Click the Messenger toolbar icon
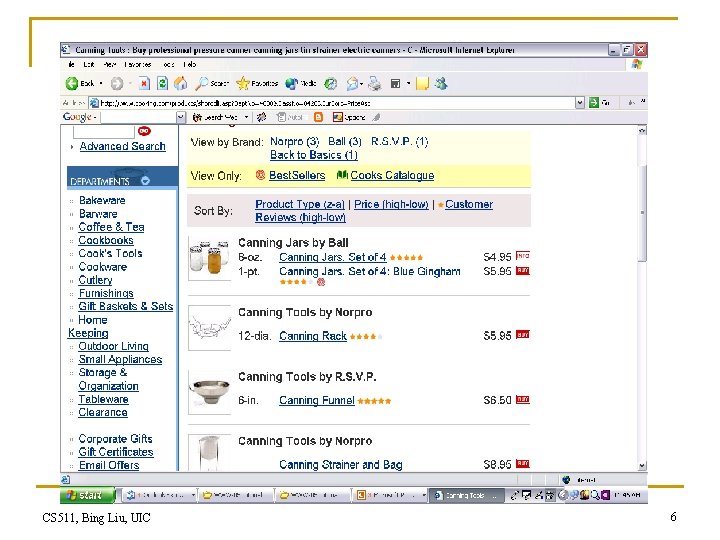 [x=441, y=83]
